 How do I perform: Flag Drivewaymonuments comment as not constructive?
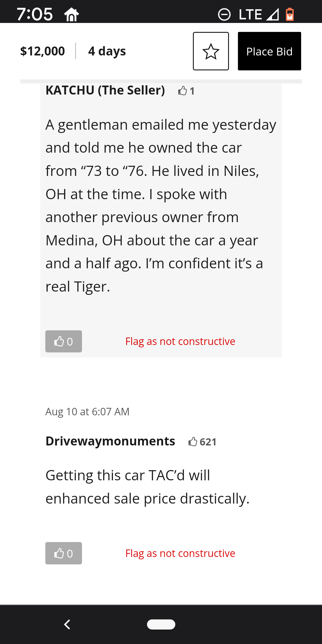coord(180,553)
